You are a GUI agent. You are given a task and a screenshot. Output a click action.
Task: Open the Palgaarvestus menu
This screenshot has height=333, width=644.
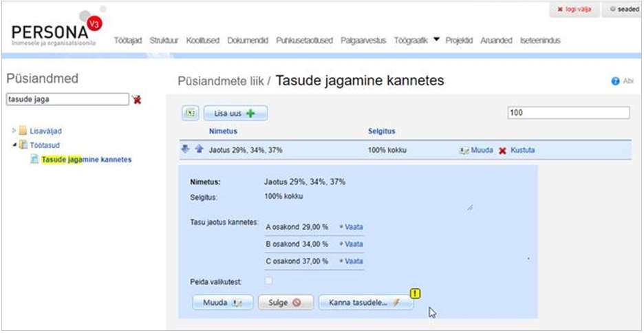tap(364, 41)
